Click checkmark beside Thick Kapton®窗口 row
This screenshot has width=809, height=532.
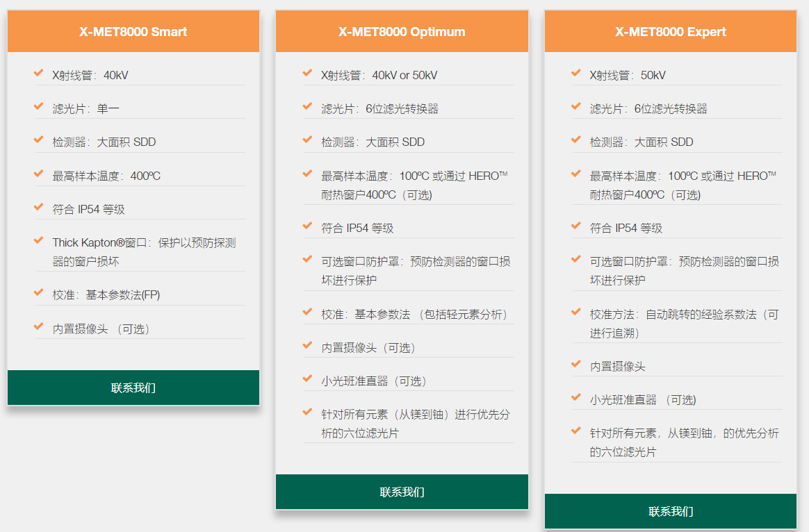click(x=39, y=240)
